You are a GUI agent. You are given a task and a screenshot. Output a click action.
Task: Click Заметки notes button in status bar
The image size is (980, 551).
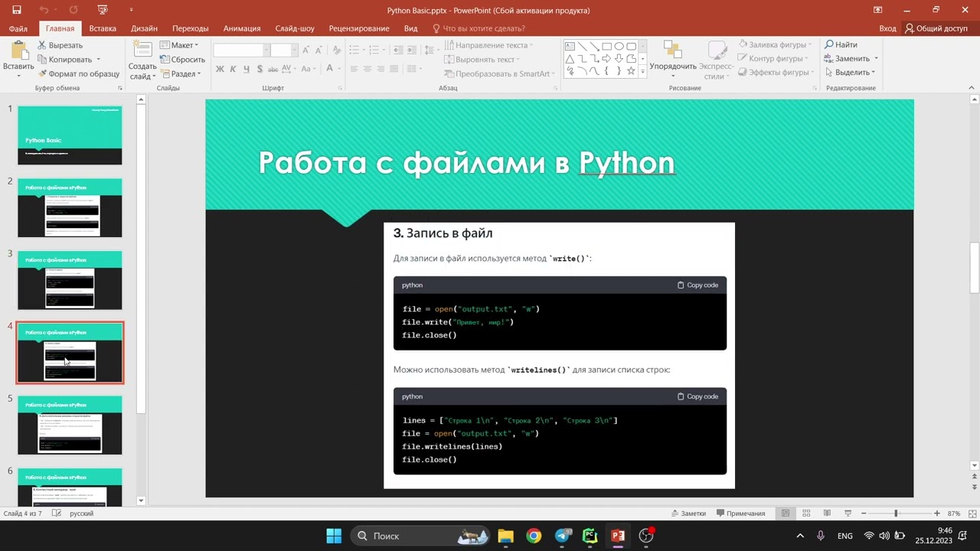[688, 514]
